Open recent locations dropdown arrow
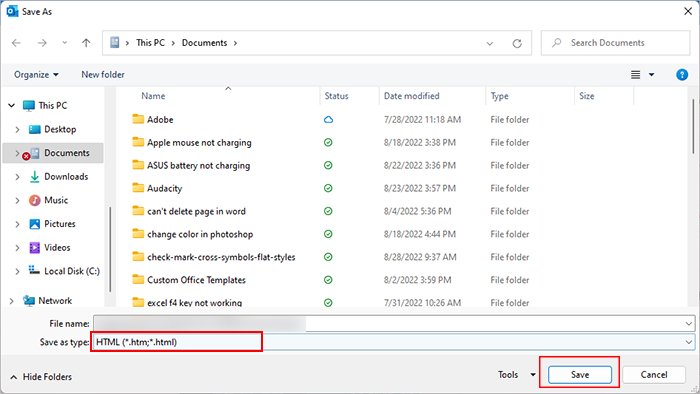This screenshot has height=394, width=700. pyautogui.click(x=65, y=43)
